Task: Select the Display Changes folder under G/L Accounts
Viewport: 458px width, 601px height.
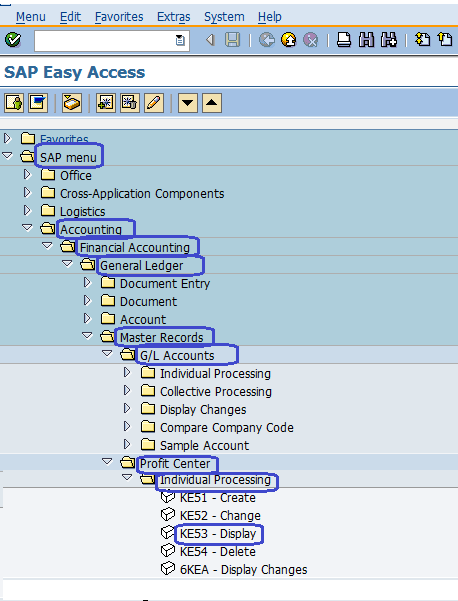Action: point(203,409)
